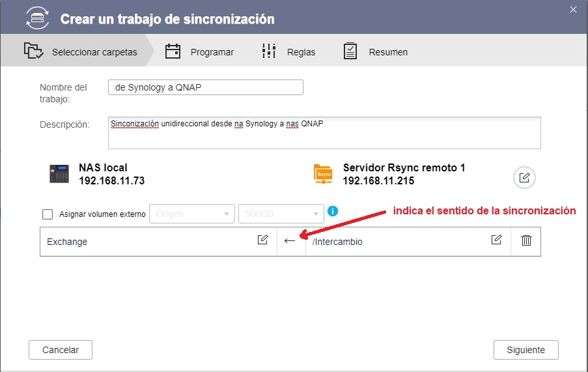Click inside the Descripción text area

coord(324,133)
